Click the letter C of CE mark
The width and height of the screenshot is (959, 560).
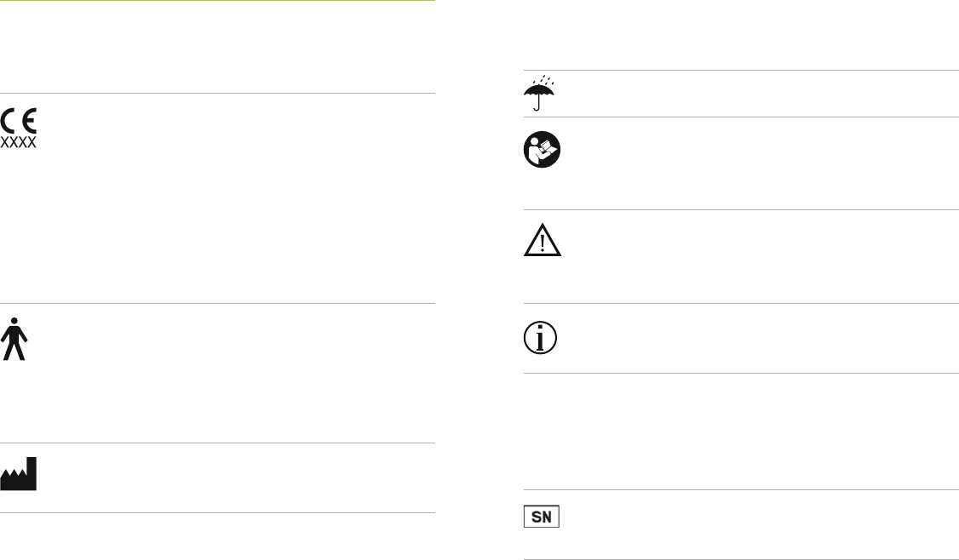tap(8, 121)
